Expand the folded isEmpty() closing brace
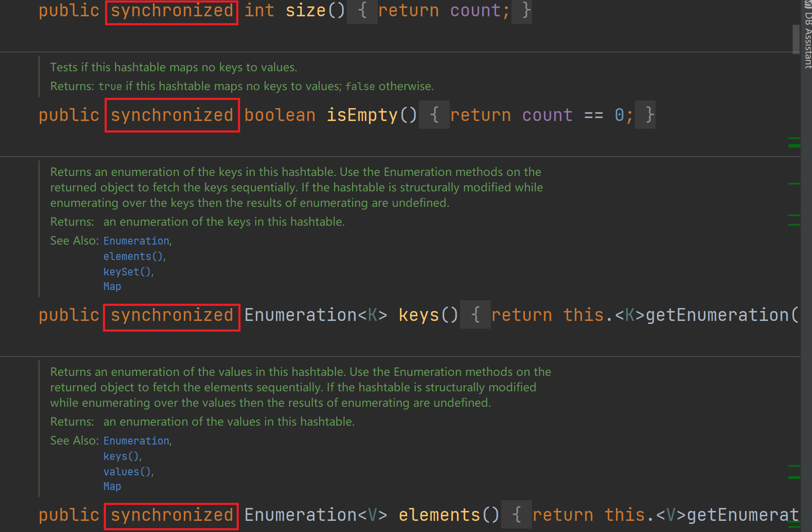812x532 pixels. 645,115
